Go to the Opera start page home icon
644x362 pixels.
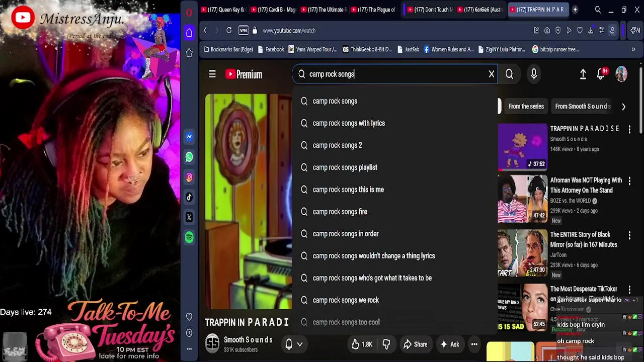coord(189,33)
